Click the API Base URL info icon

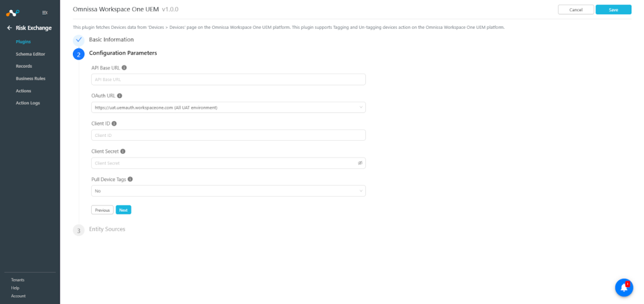coord(124,68)
